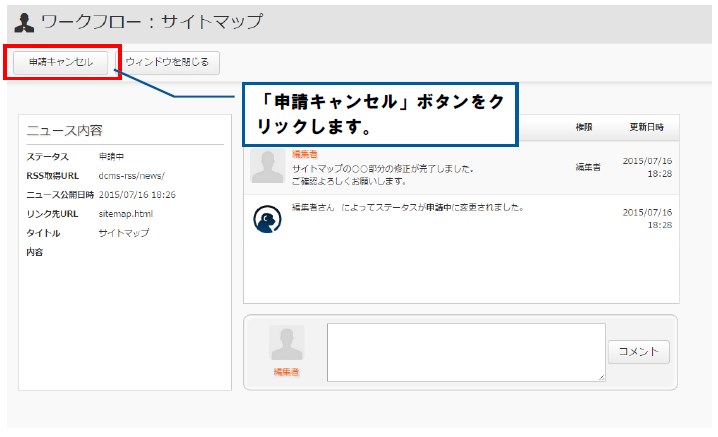718x437 pixels.
Task: Click the avatar in the comment form
Action: 287,343
